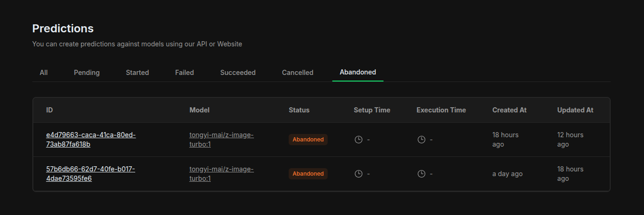Select the Succeeded tab

click(238, 73)
